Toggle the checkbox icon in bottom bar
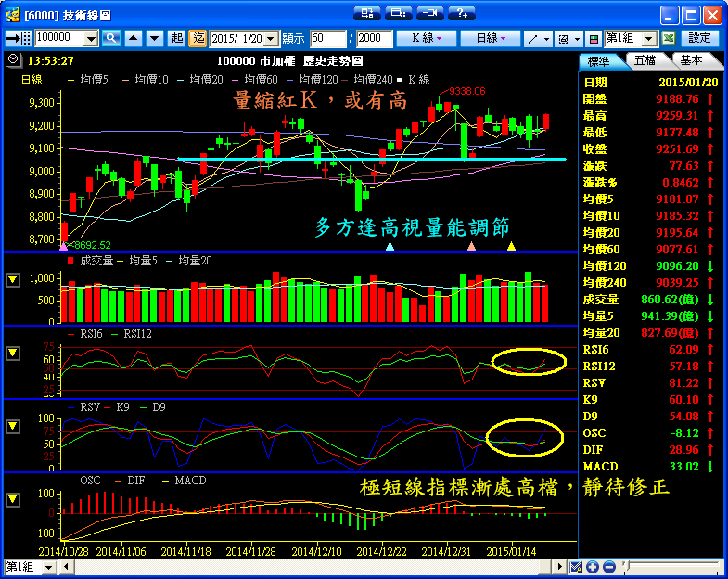Image resolution: width=728 pixels, height=579 pixels. (x=576, y=567)
